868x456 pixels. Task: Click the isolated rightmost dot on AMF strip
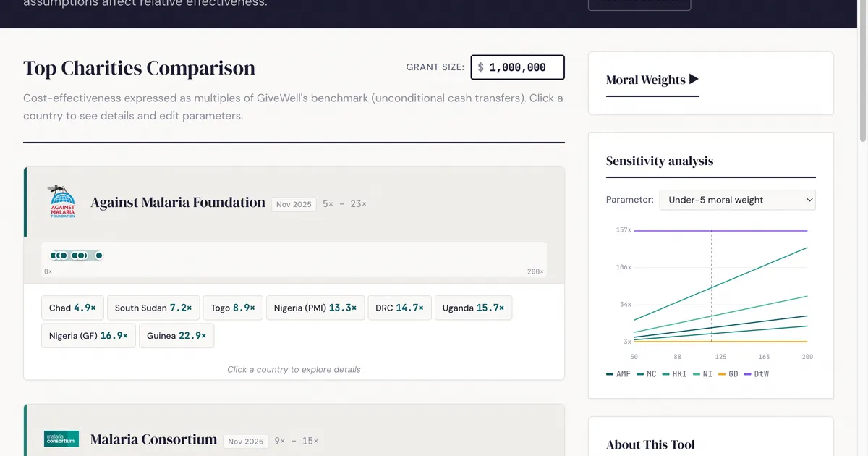[99, 256]
